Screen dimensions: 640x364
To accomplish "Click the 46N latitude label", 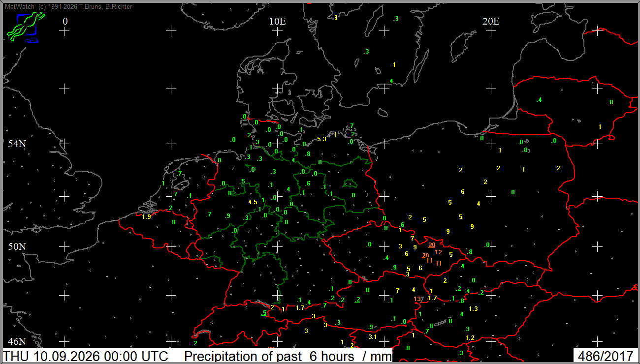I will coord(16,341).
